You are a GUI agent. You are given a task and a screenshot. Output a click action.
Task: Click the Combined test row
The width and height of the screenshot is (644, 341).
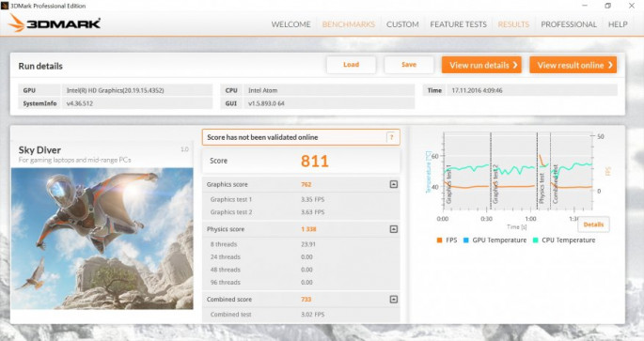301,315
